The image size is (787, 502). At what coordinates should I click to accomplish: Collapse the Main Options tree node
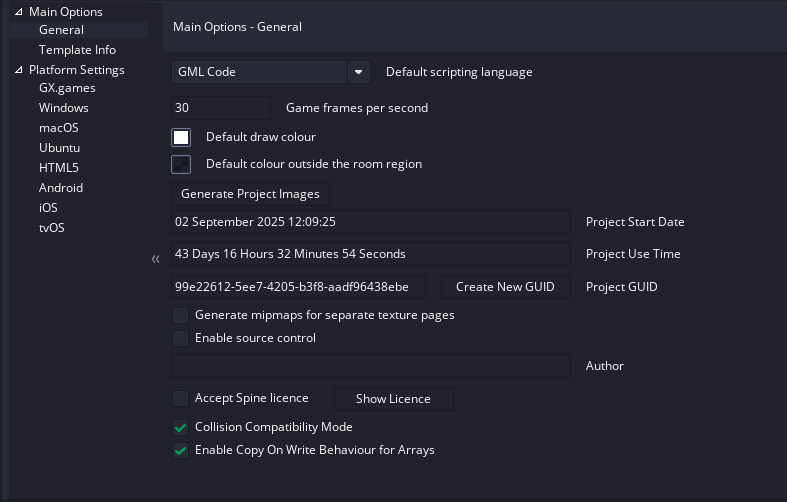19,12
